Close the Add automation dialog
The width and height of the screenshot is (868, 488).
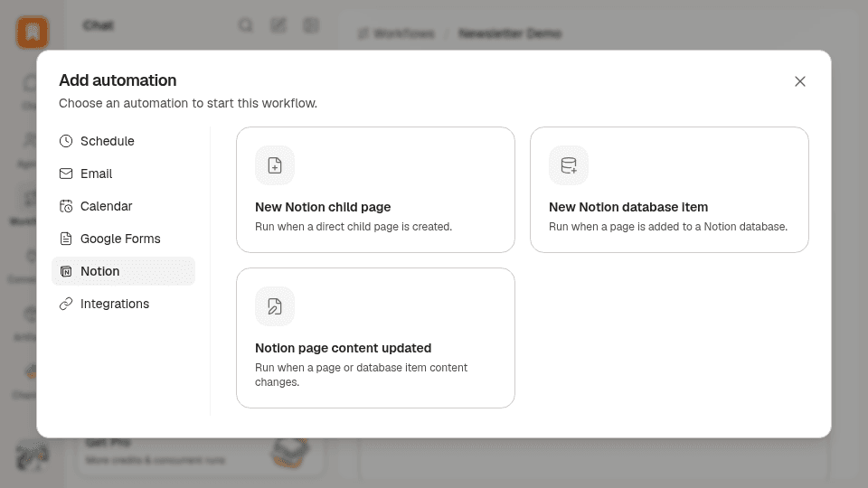pos(800,81)
